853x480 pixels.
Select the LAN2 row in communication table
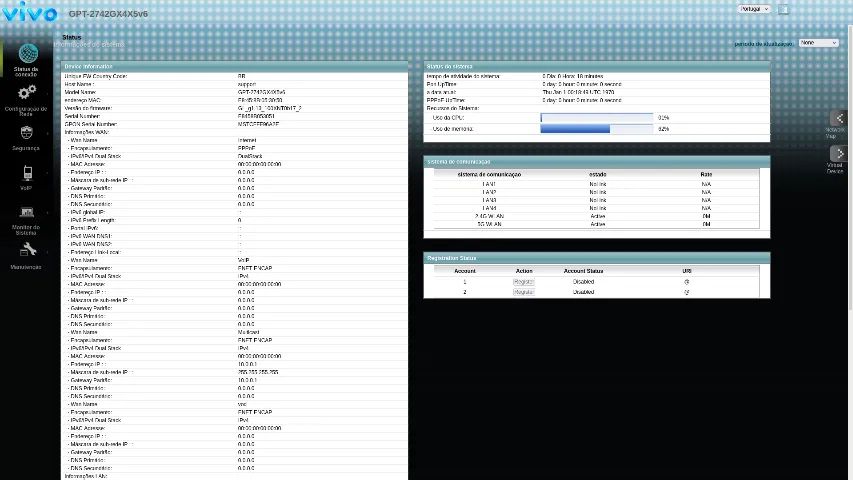point(596,192)
